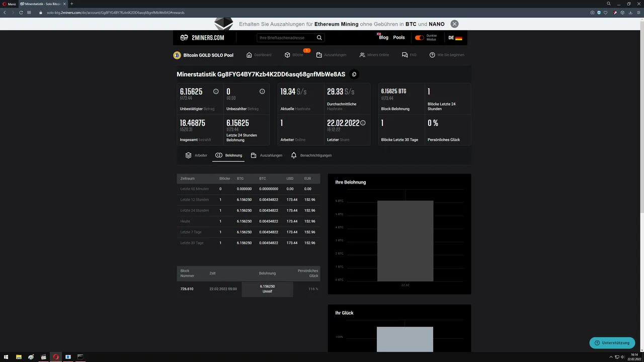This screenshot has height=362, width=644.
Task: Click the 2MINERS.COM logo
Action: tap(202, 38)
